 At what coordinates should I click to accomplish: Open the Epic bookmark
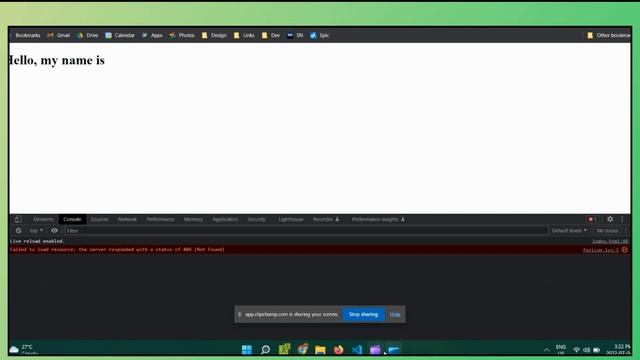click(320, 36)
